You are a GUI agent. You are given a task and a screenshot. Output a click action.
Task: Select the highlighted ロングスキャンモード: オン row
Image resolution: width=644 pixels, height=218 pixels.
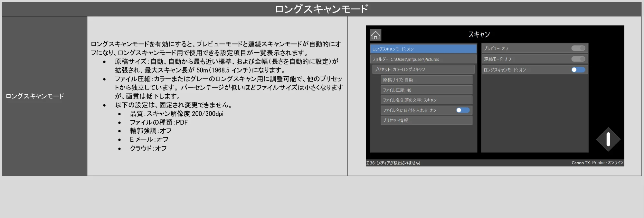click(423, 49)
